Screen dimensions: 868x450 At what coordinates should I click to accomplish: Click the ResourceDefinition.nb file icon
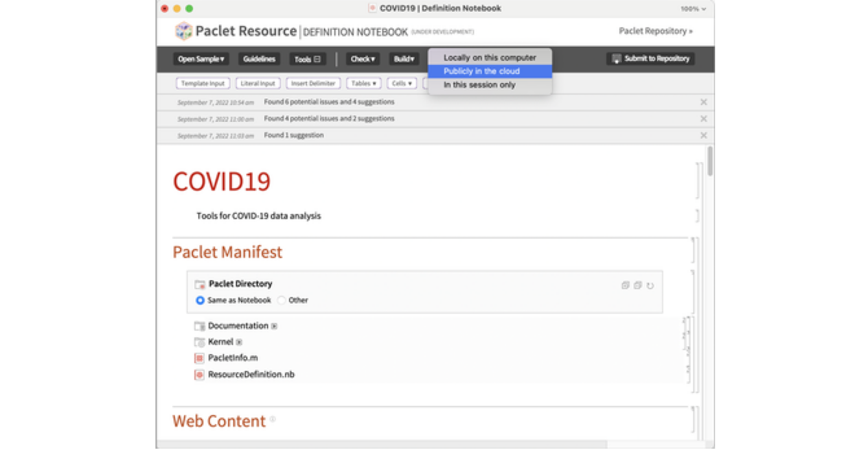[x=200, y=375]
